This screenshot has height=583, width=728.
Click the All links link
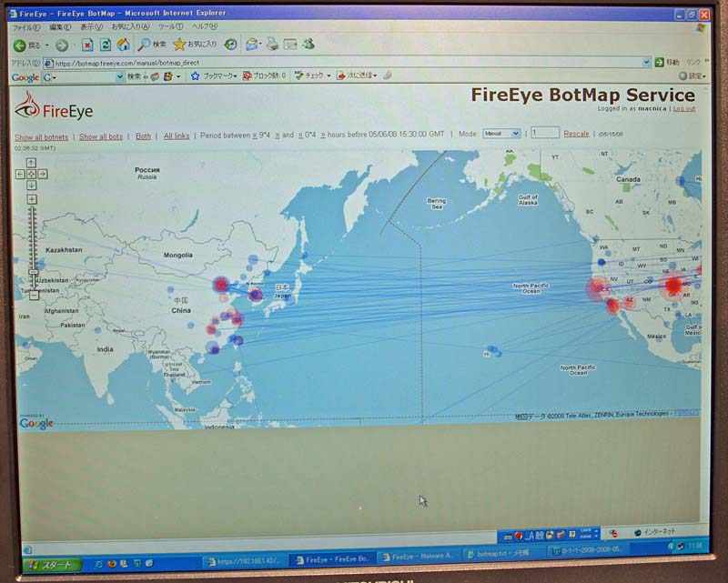tap(177, 136)
